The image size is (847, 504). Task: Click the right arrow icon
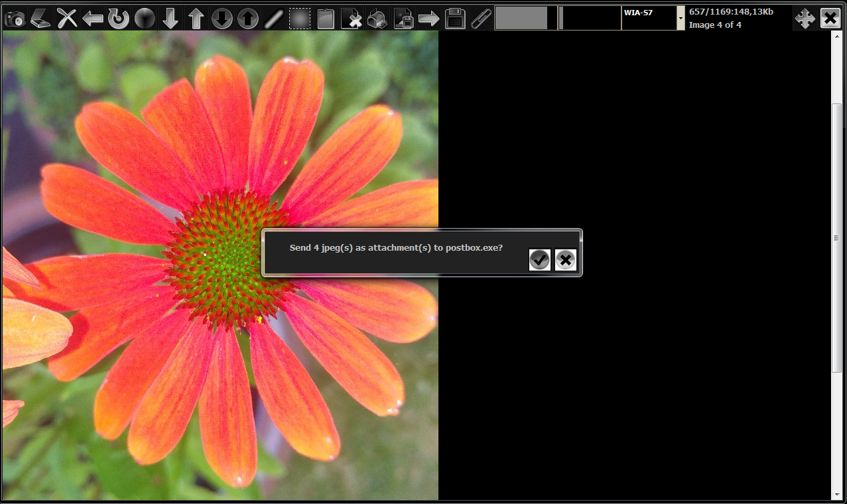coord(428,18)
